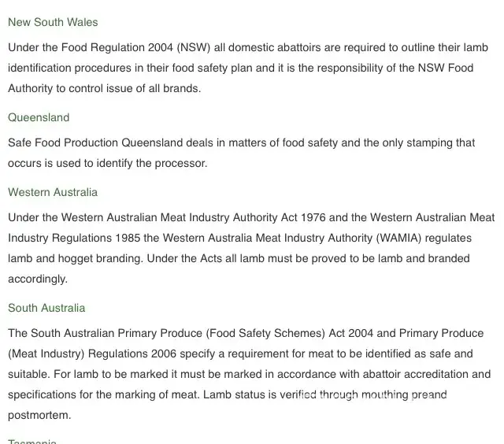Click the Queensland section heading
Image resolution: width=504 pixels, height=444 pixels.
[39, 117]
